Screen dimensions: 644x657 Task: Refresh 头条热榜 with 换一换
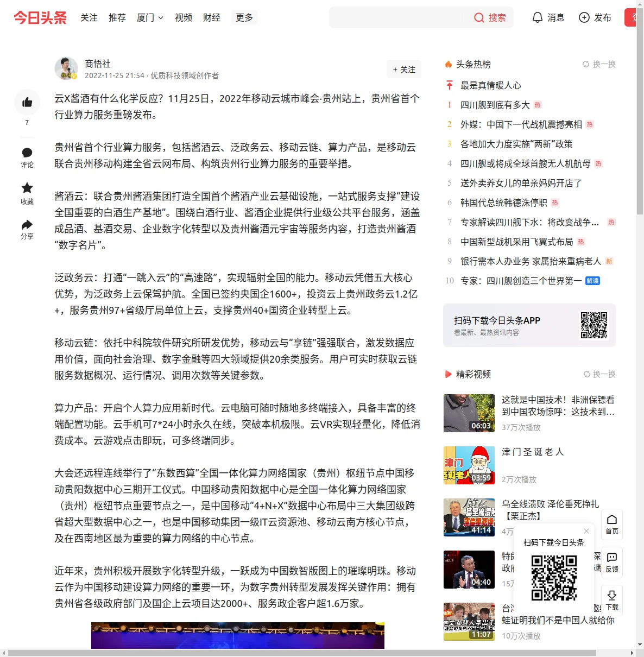pyautogui.click(x=599, y=64)
